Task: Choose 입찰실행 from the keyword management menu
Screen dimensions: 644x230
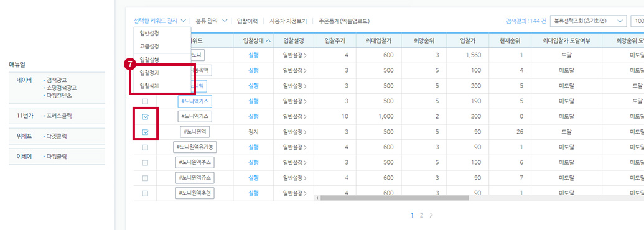Action: tap(150, 60)
